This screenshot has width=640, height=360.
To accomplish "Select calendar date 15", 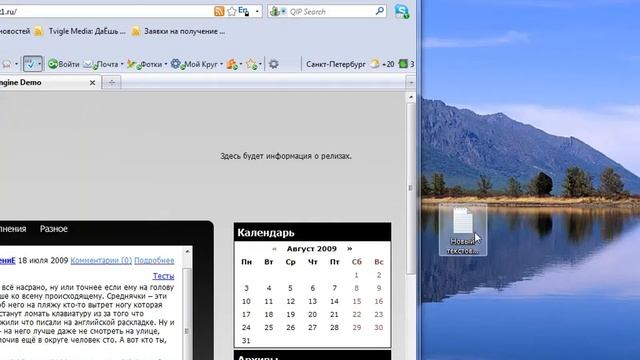I will [x=356, y=301].
